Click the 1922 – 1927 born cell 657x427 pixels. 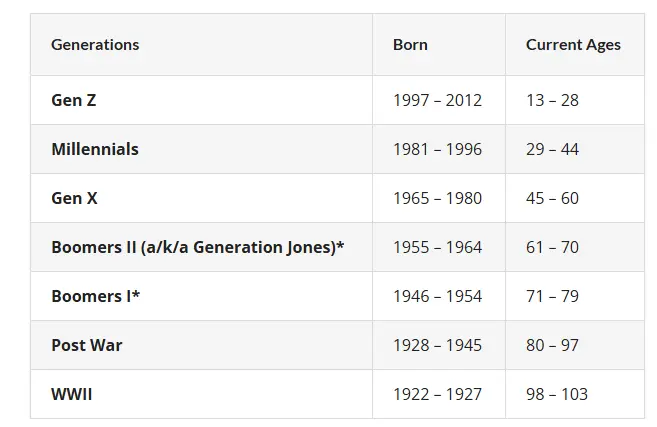click(437, 394)
